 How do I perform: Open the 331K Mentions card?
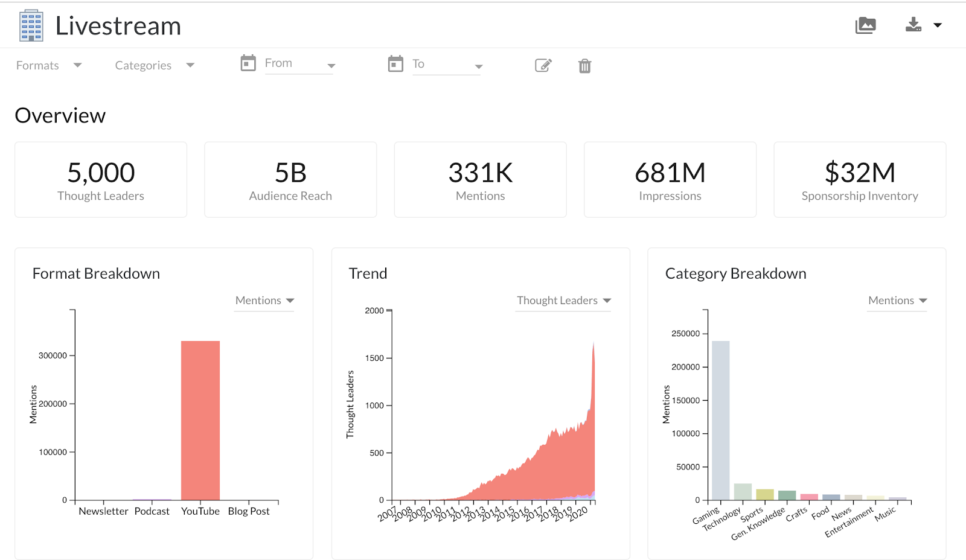point(481,180)
